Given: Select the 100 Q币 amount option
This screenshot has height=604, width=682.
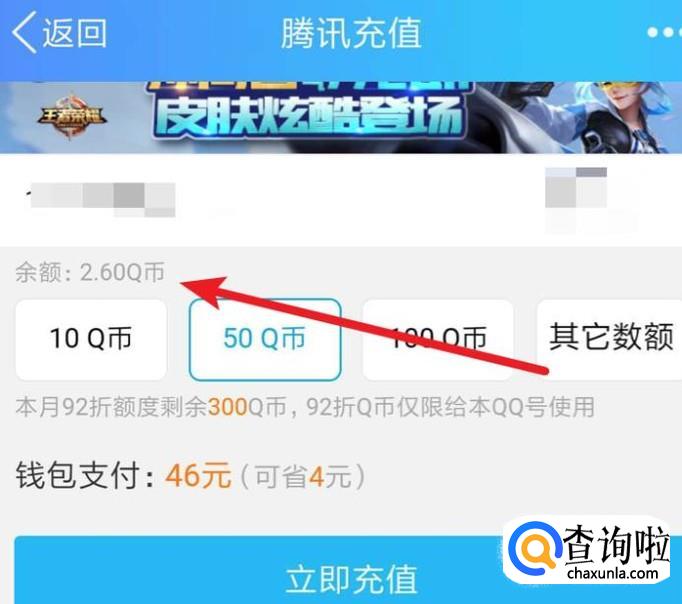Looking at the screenshot, I should pyautogui.click(x=438, y=340).
